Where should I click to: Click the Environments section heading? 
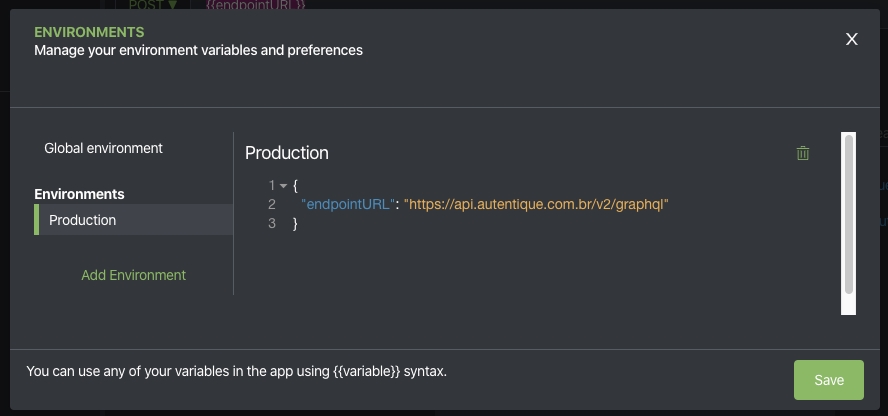coord(79,194)
